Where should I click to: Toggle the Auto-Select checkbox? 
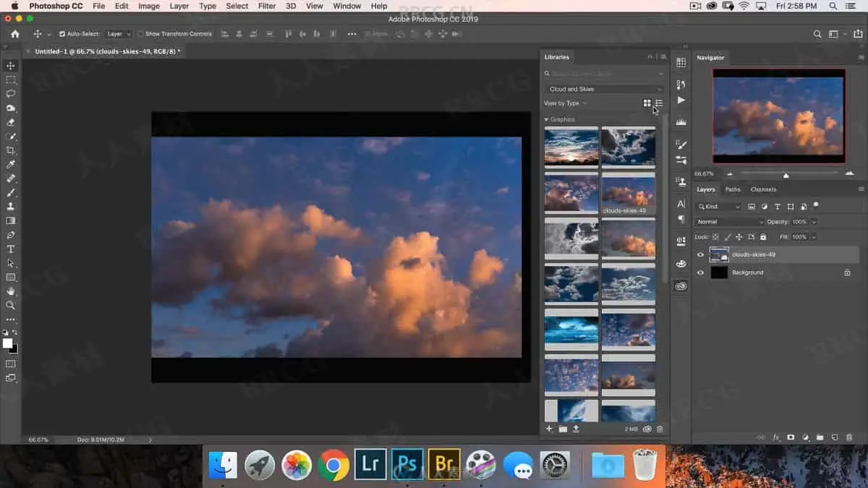(62, 34)
